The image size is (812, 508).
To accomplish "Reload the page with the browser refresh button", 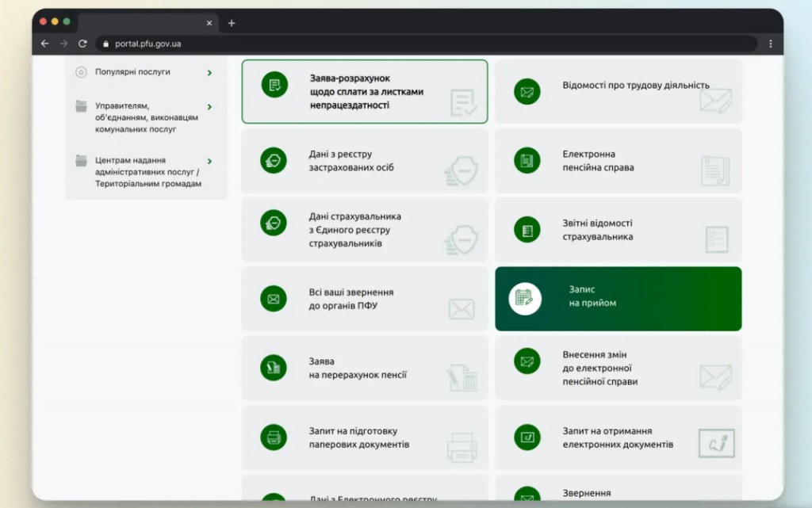I will tap(82, 44).
